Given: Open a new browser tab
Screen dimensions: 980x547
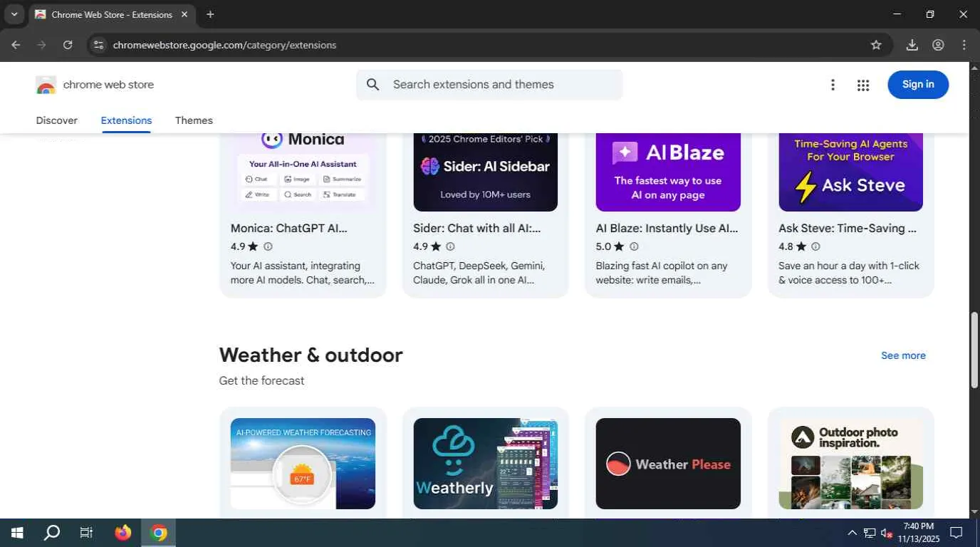Looking at the screenshot, I should coord(210,14).
